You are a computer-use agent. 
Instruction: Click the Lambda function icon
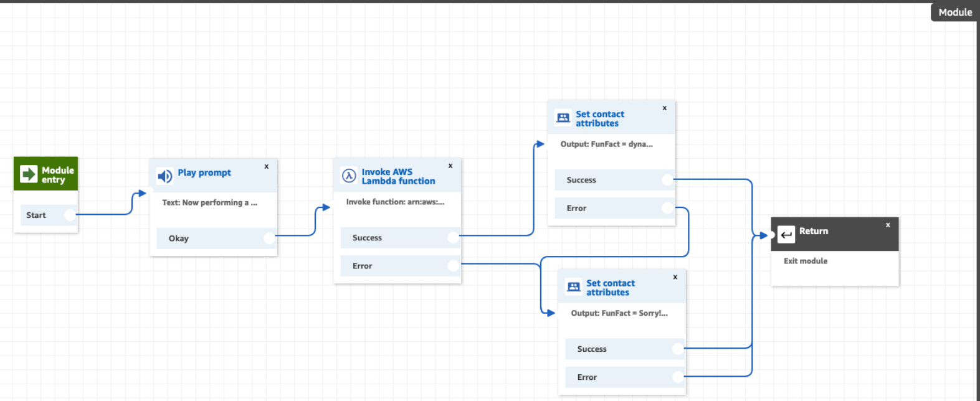point(349,176)
